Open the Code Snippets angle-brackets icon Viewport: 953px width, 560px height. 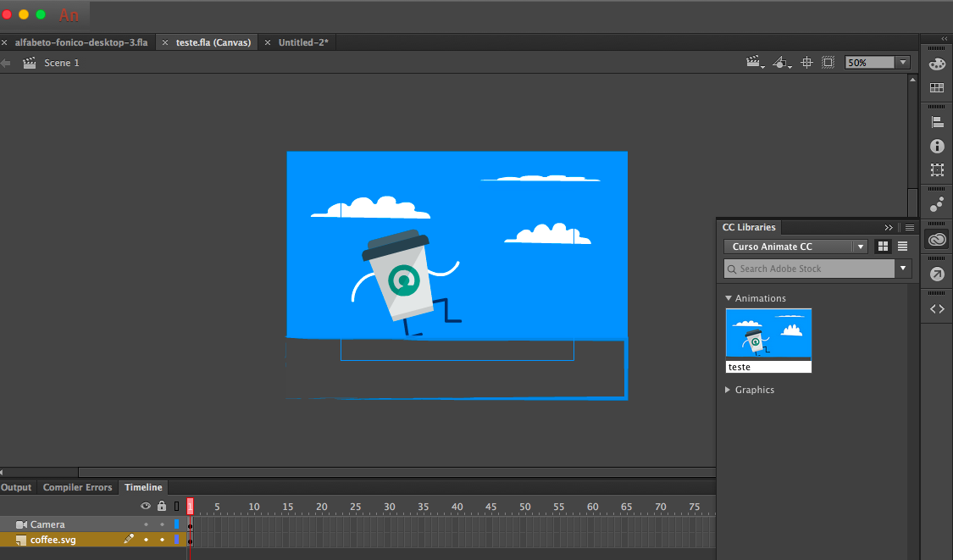pyautogui.click(x=937, y=309)
